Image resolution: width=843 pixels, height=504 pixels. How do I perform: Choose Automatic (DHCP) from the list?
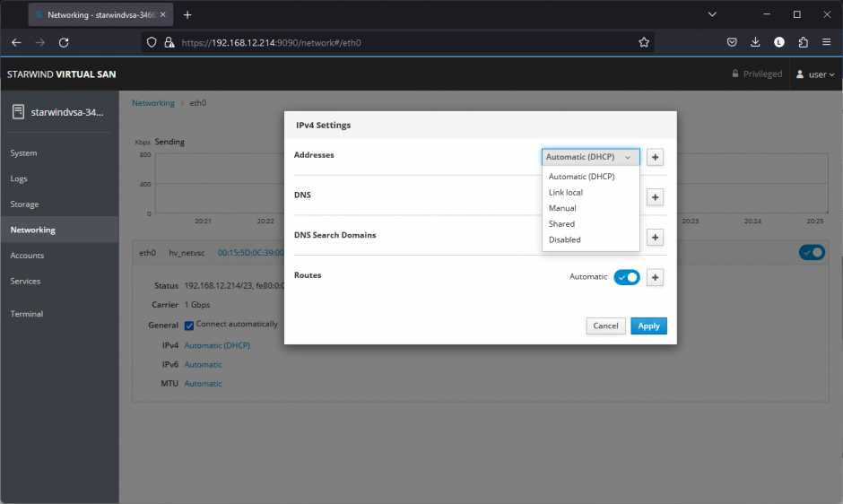click(x=581, y=177)
